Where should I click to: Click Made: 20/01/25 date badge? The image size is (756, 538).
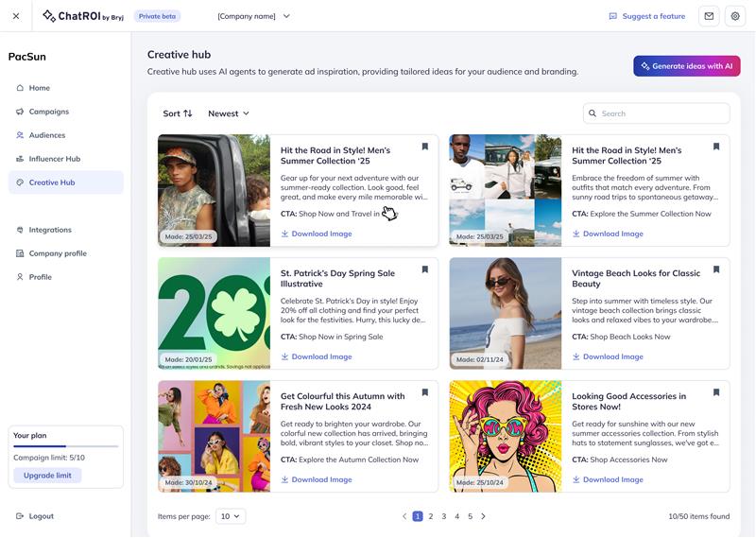click(x=188, y=359)
